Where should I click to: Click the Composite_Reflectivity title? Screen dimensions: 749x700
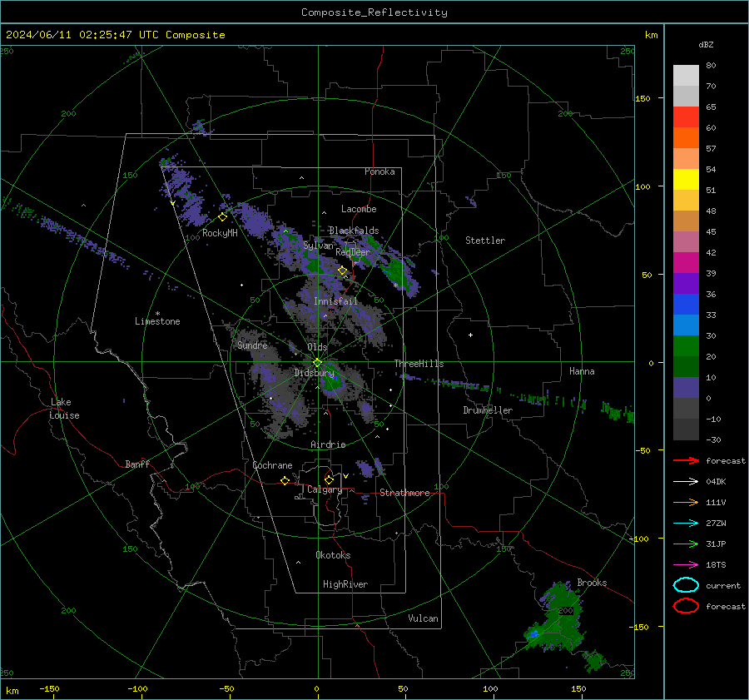(374, 12)
